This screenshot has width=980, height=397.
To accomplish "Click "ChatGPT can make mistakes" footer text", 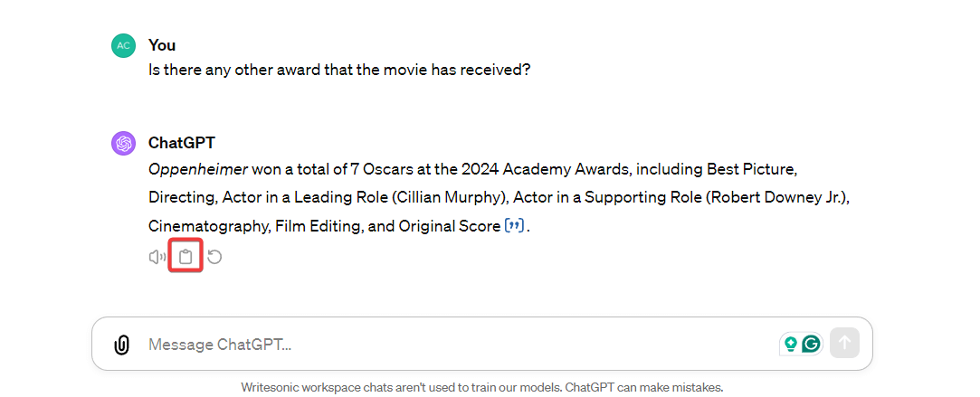I will 644,387.
